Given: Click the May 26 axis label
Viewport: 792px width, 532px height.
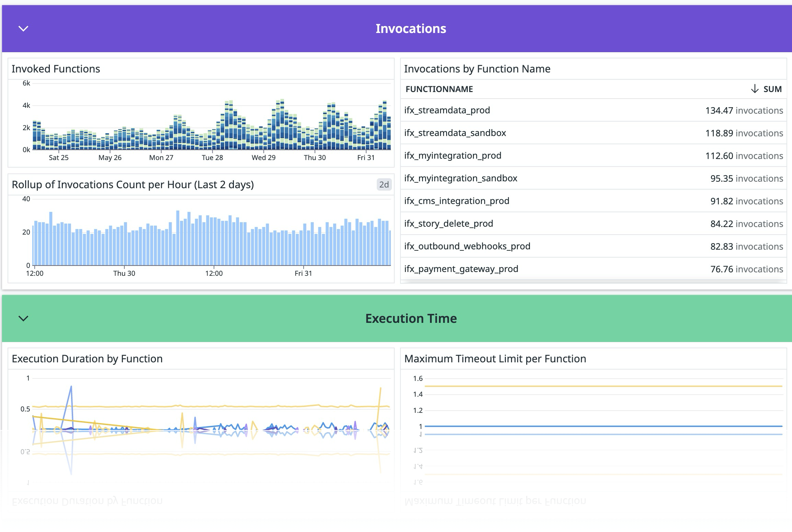Looking at the screenshot, I should 110,158.
